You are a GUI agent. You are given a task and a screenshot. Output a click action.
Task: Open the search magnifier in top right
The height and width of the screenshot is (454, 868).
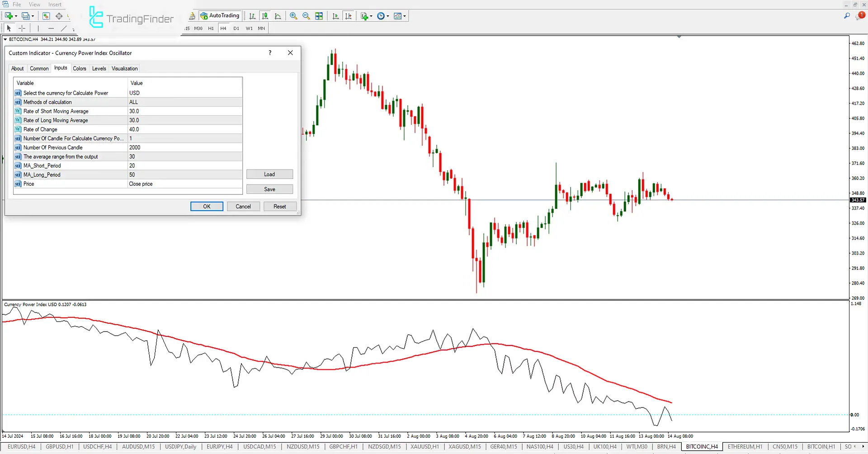pyautogui.click(x=847, y=16)
